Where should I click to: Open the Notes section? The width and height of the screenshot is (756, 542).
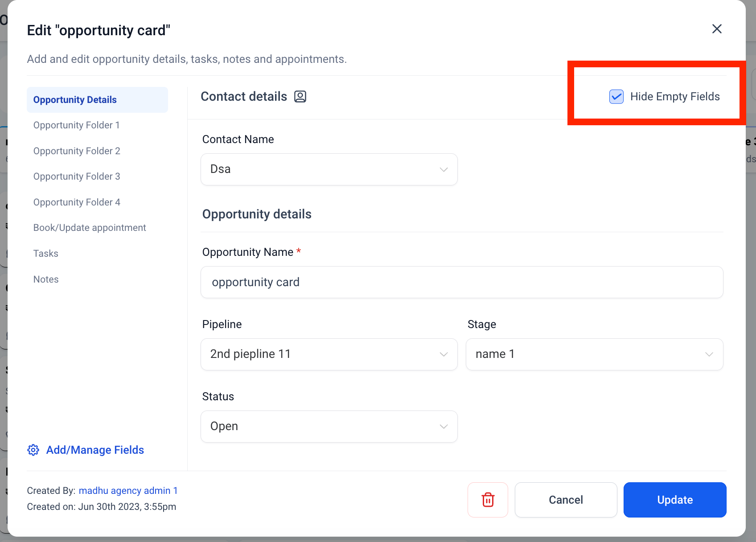46,279
